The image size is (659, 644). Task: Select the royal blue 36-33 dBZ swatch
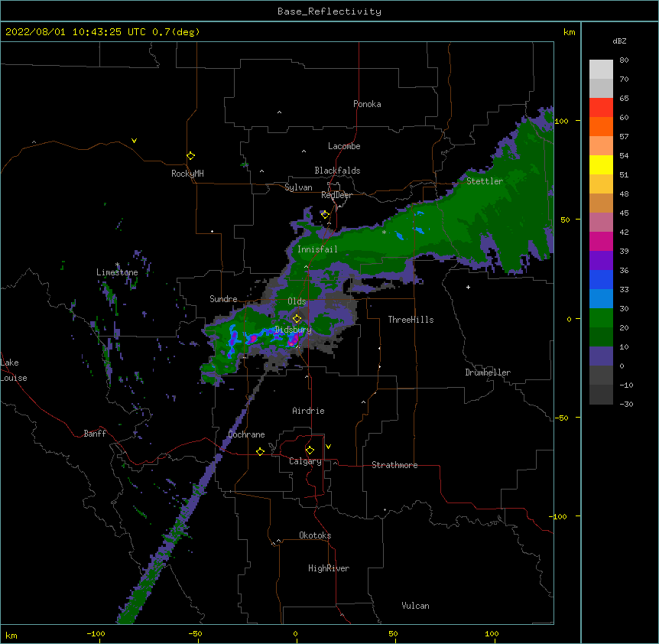[601, 279]
